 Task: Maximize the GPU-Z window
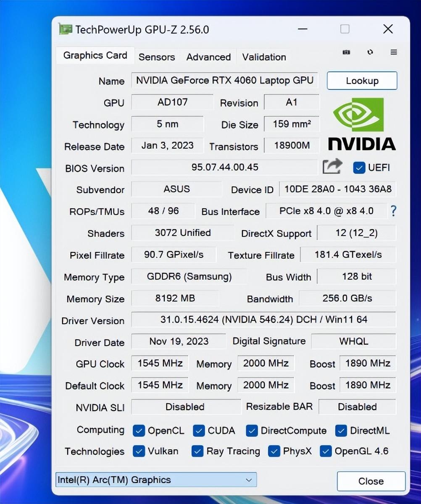(x=345, y=29)
